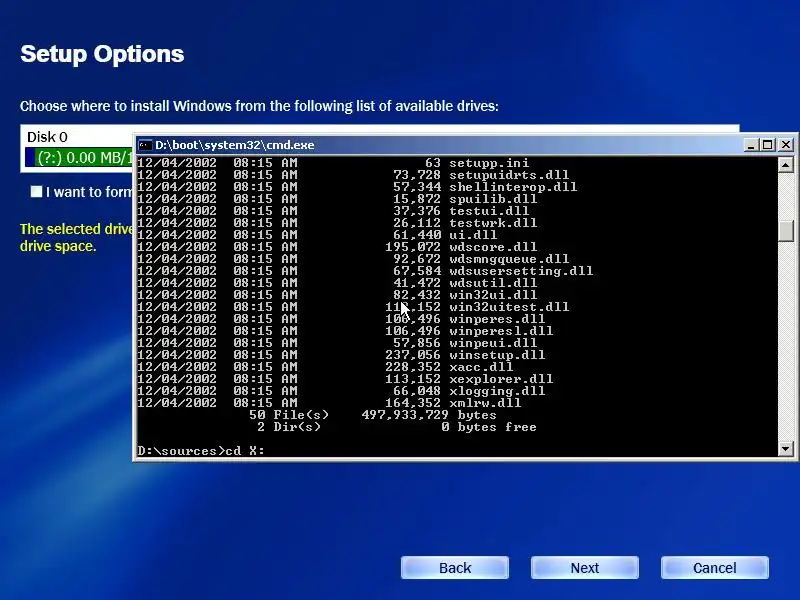Click the xmlrw.dll file line
800x600 pixels.
tap(330, 403)
